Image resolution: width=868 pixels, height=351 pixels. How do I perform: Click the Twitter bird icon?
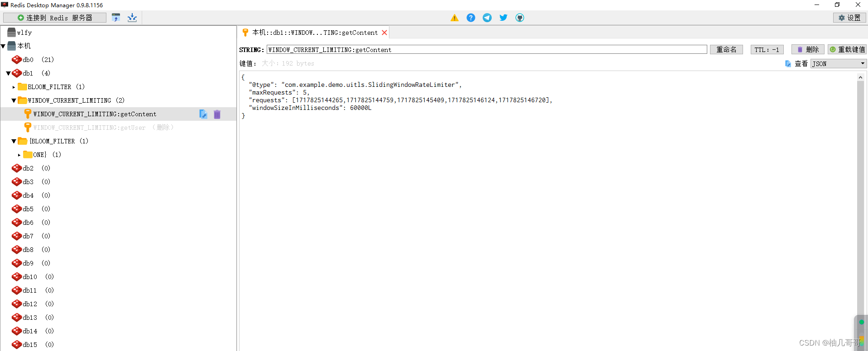[504, 18]
